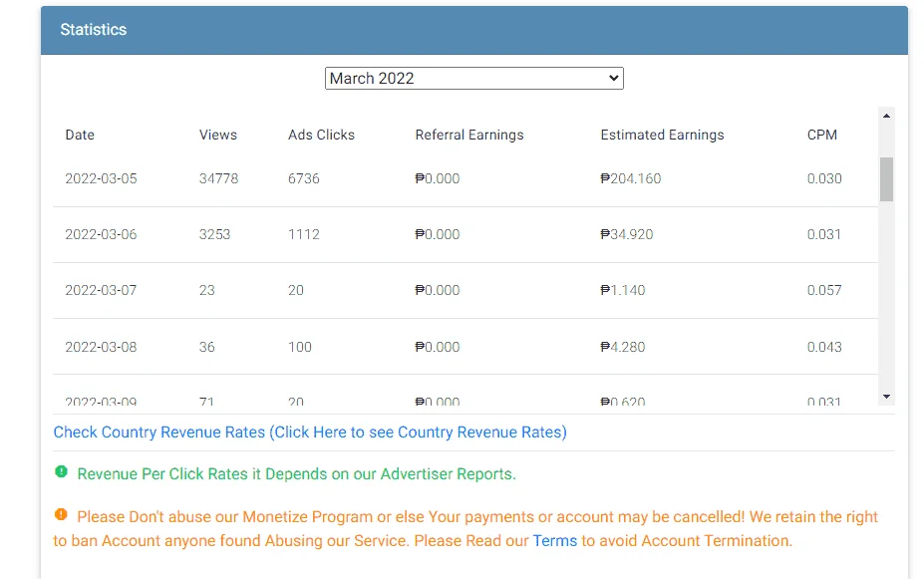Click the ads clicks value 100
Image resolution: width=924 pixels, height=579 pixels.
tap(300, 347)
